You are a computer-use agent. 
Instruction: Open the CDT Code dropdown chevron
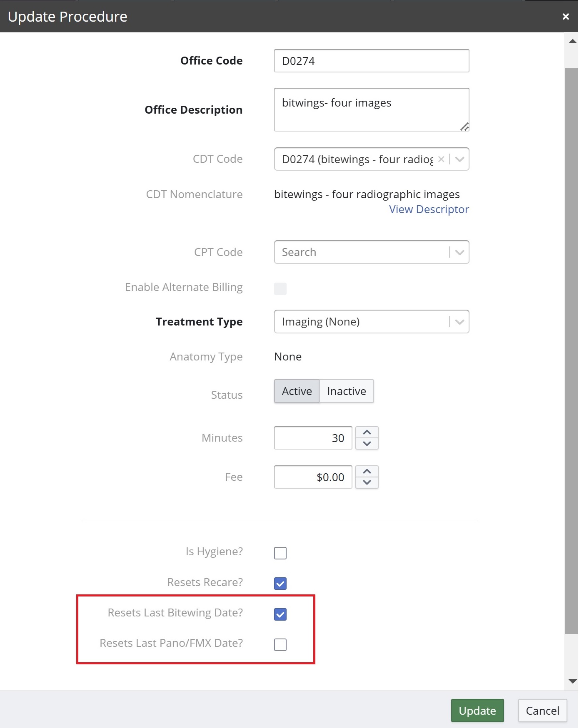(459, 159)
